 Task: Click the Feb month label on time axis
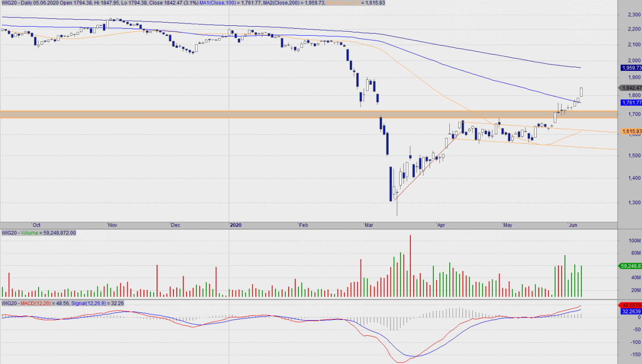pyautogui.click(x=304, y=225)
